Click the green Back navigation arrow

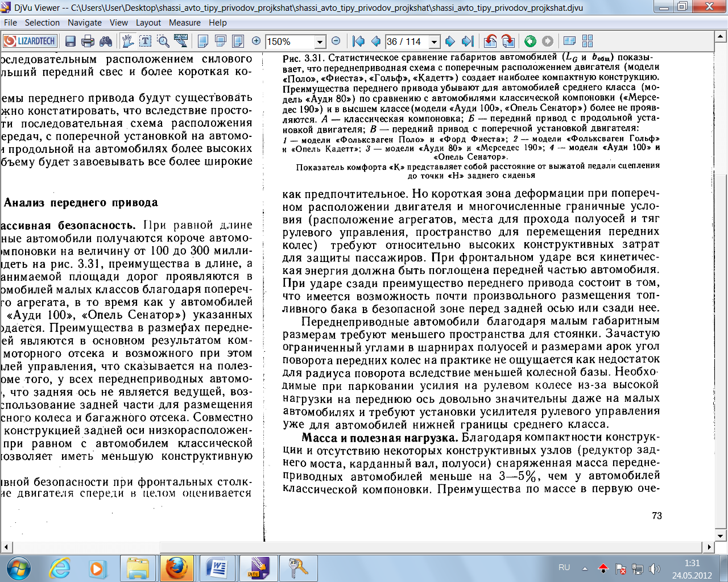pyautogui.click(x=530, y=41)
